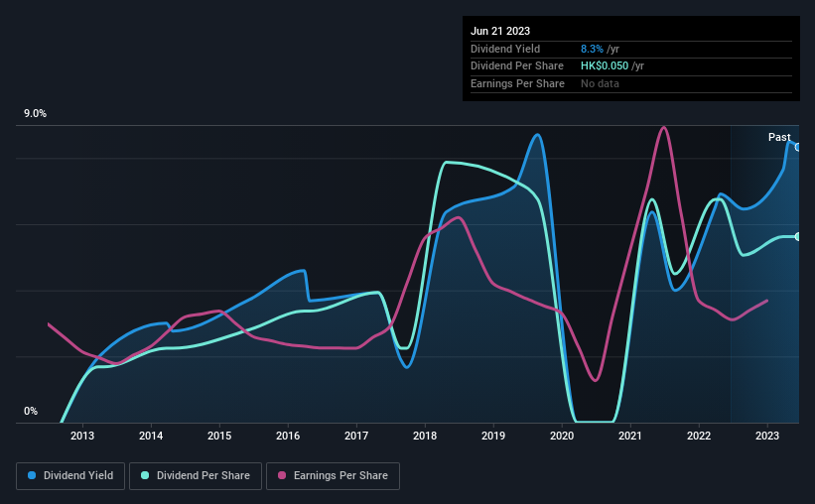Screen dimensions: 815x504
Task: Click the 9.0% y-axis label
Action: pos(35,114)
